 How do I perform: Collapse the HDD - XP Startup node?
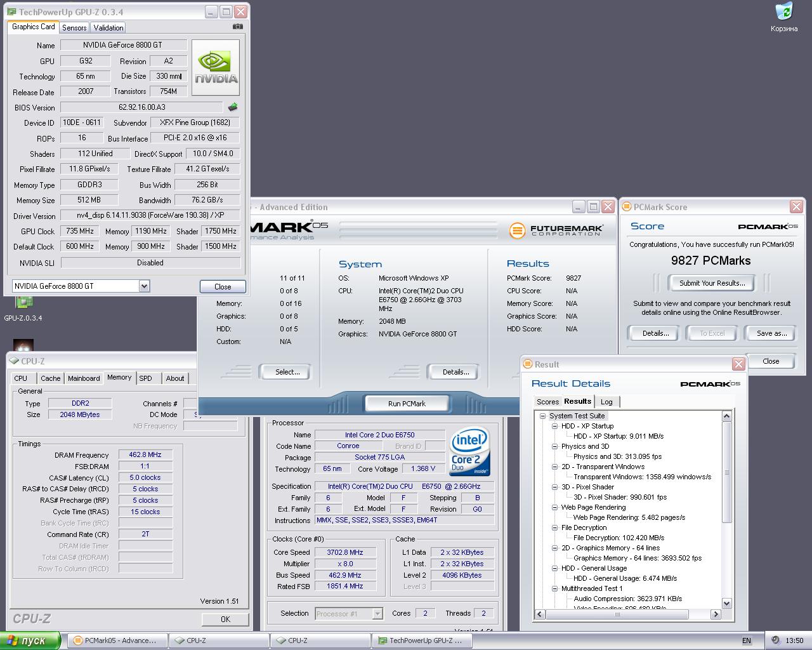pyautogui.click(x=554, y=426)
